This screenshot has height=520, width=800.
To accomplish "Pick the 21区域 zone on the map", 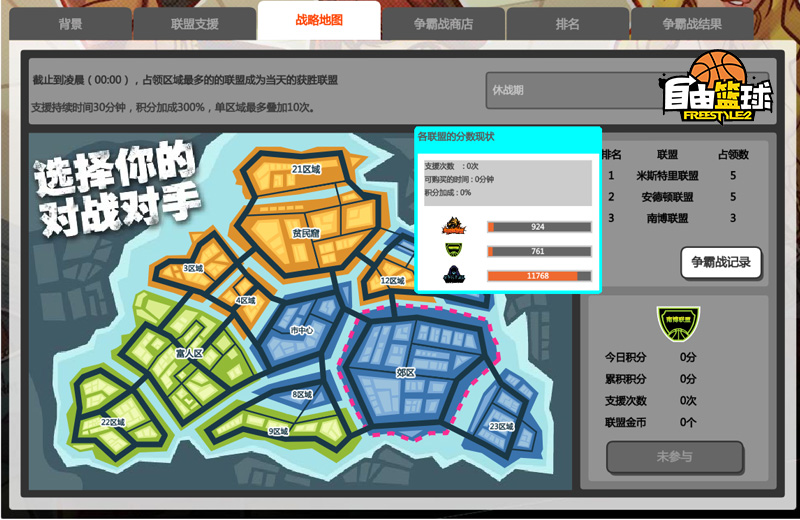I will (x=306, y=170).
